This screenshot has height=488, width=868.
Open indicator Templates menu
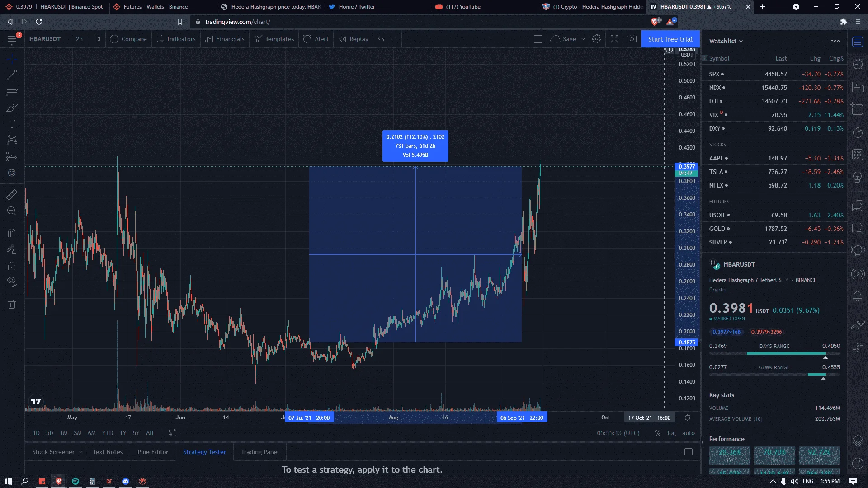point(274,39)
